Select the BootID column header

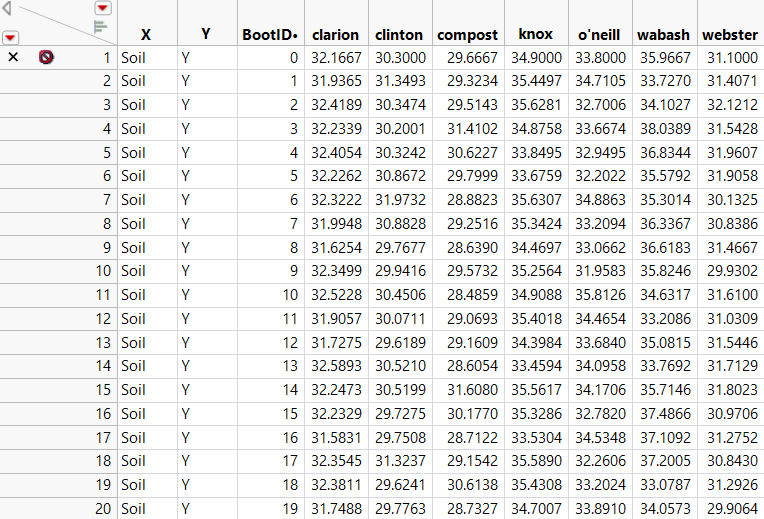click(x=270, y=35)
